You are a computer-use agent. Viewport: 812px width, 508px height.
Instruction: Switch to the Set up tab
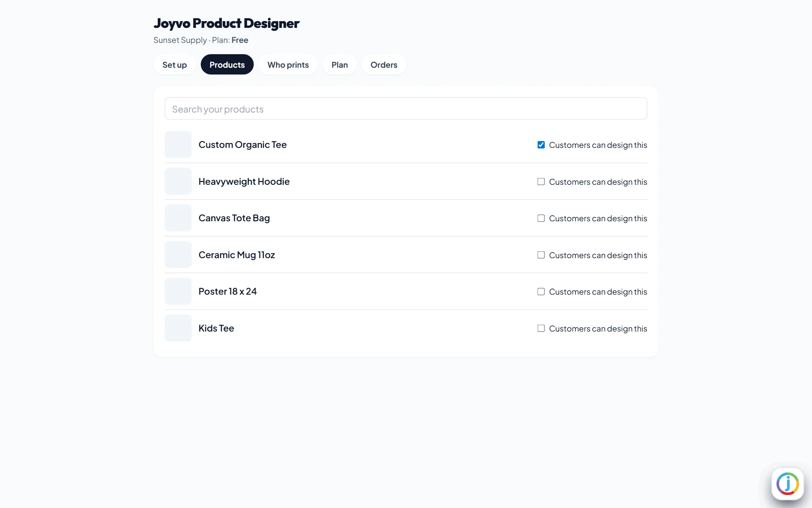pyautogui.click(x=174, y=65)
